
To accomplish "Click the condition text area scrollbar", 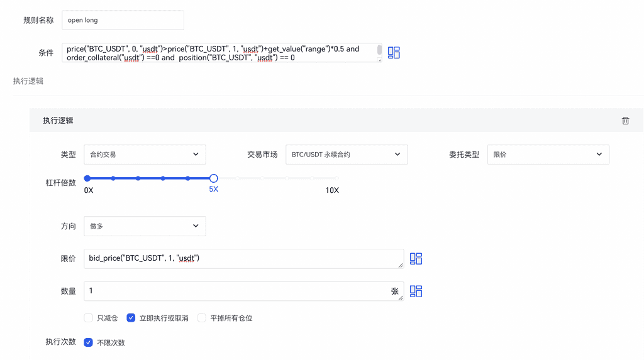I will (x=379, y=50).
